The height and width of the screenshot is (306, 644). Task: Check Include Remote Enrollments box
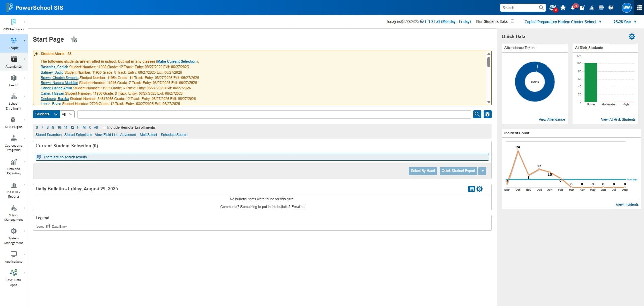104,128
